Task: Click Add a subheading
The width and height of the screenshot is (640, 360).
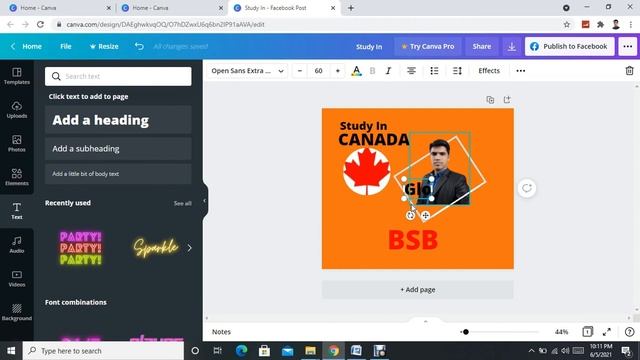Action: point(118,149)
